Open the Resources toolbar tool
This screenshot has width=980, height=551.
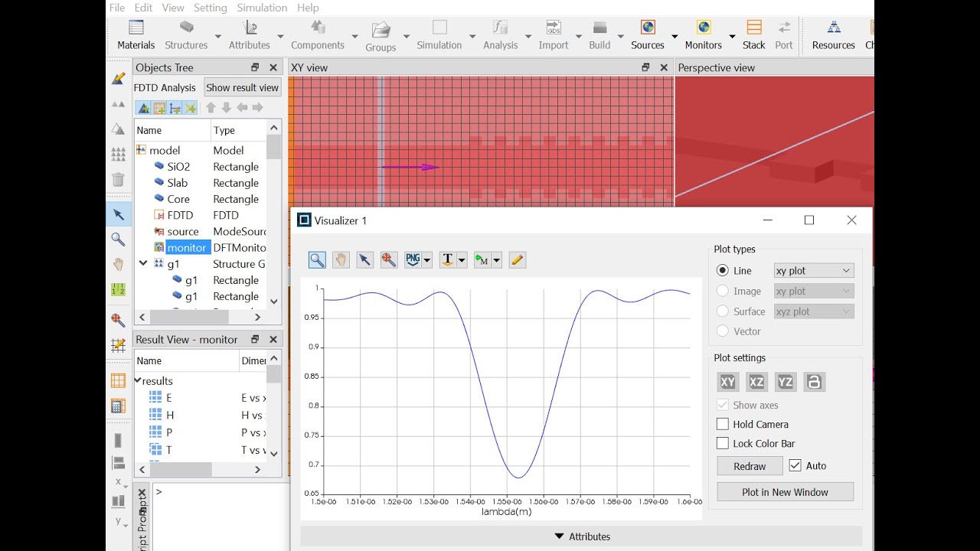coord(834,35)
